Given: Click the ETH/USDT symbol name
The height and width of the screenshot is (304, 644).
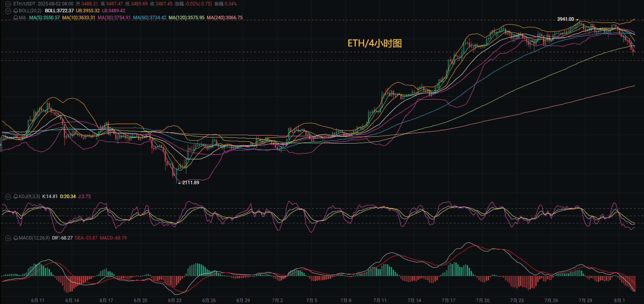Looking at the screenshot, I should pyautogui.click(x=24, y=4).
